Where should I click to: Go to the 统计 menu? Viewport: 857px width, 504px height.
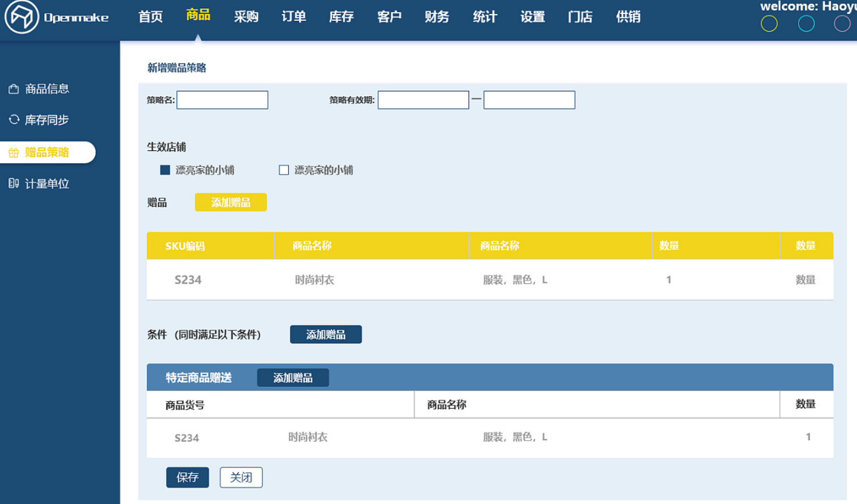click(x=485, y=17)
